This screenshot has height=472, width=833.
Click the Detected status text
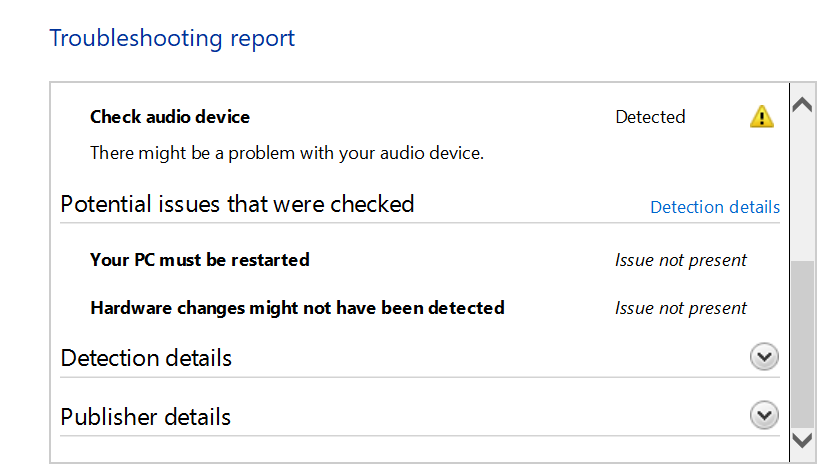tap(650, 117)
